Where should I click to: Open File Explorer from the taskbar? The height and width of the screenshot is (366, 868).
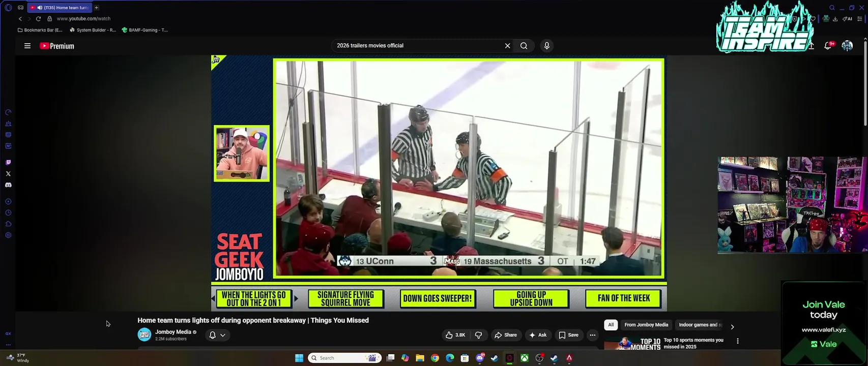tap(420, 358)
